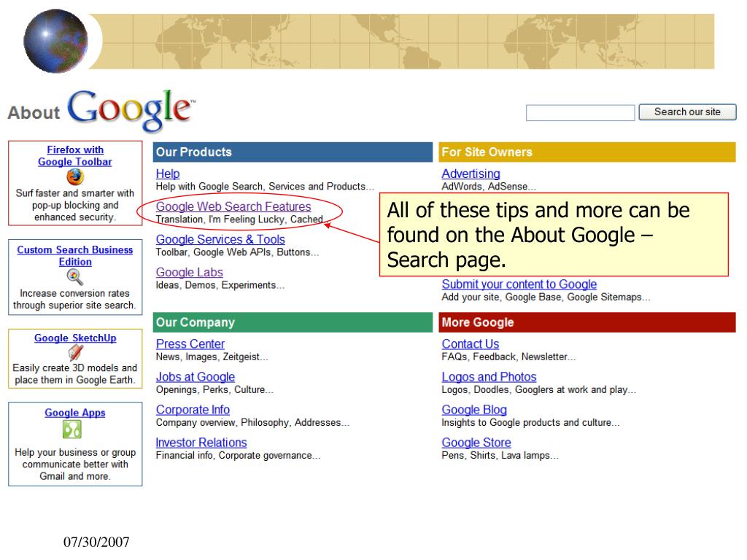Click 'Surf faster and smarter' description text
747x560 pixels.
(75, 205)
